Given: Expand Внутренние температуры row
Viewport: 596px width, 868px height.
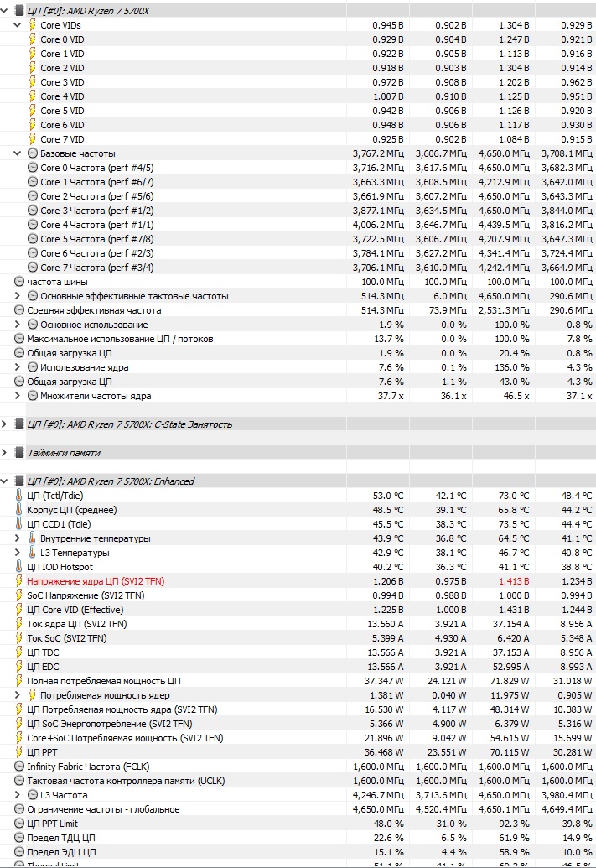Looking at the screenshot, I should (x=18, y=538).
